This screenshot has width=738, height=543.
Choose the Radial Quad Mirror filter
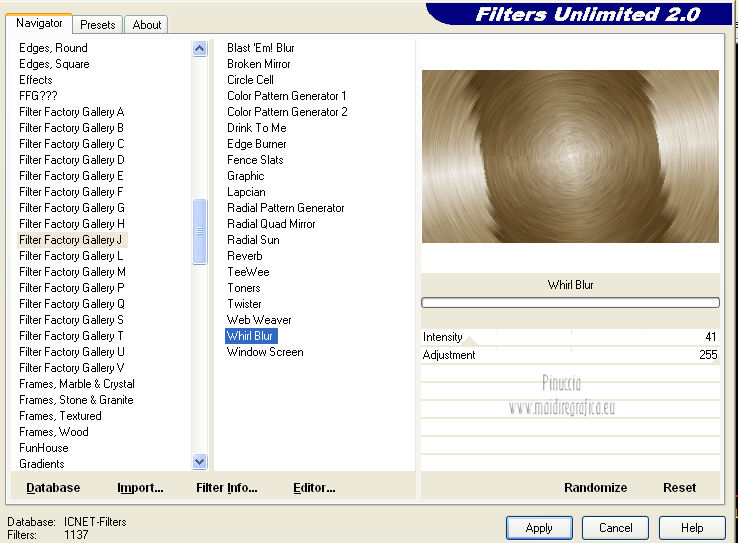click(271, 224)
